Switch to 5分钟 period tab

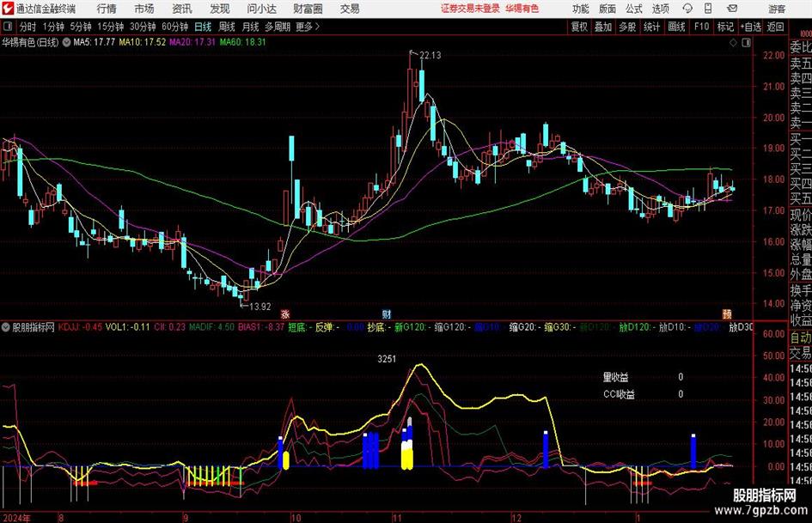[x=81, y=27]
